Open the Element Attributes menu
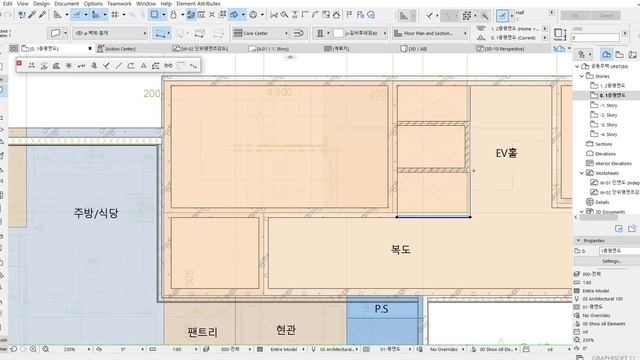Screen dimensions: 640x360 pos(198,4)
